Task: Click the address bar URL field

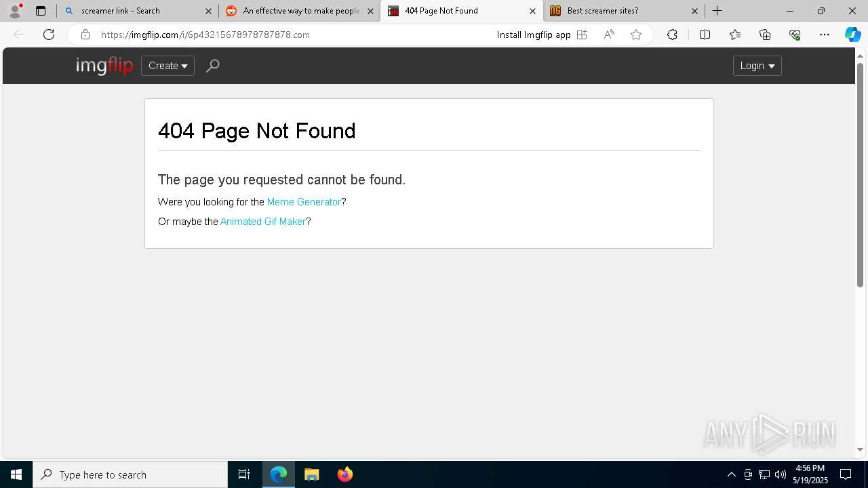Action: coord(292,35)
